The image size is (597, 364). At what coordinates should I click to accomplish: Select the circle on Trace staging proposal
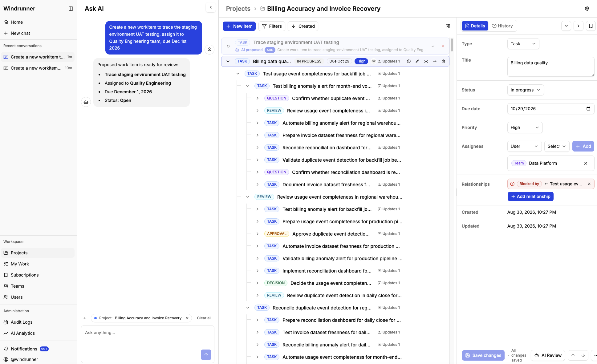pos(228,46)
